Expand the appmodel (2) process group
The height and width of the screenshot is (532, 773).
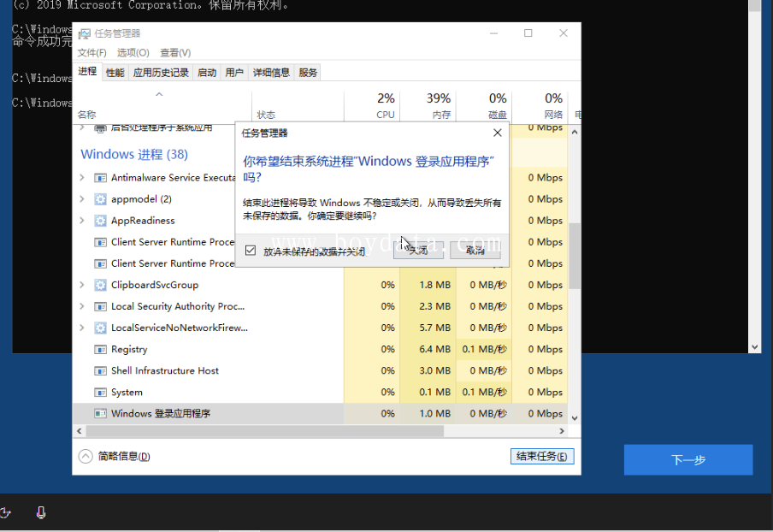point(82,199)
